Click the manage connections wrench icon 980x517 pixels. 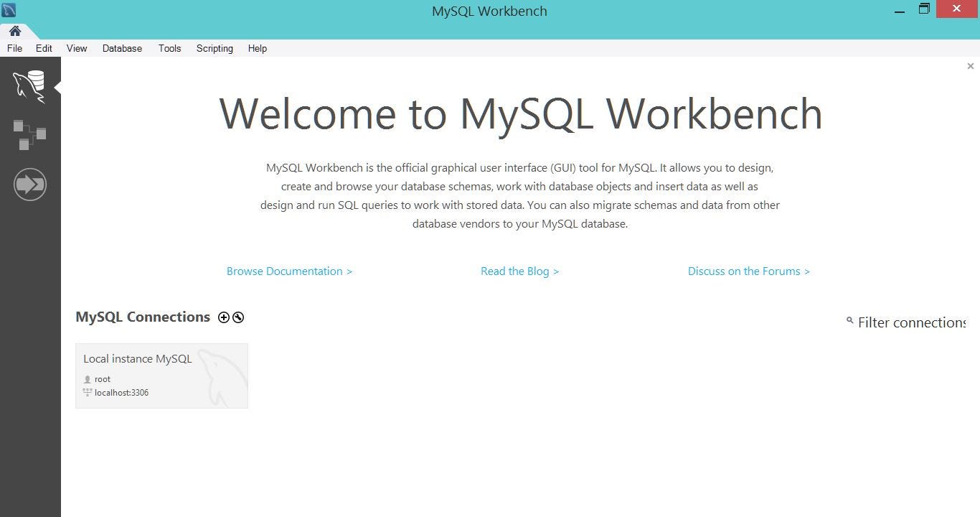tap(238, 317)
